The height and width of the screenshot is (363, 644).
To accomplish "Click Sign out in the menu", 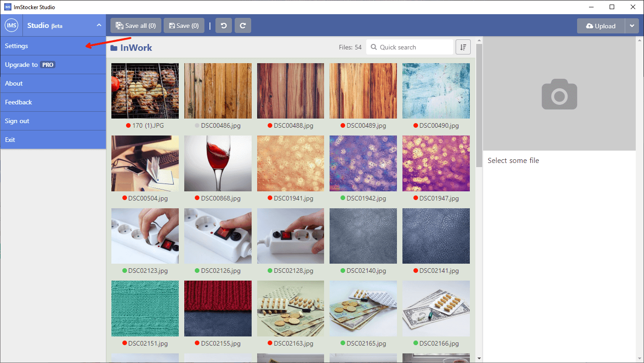I will click(x=53, y=121).
